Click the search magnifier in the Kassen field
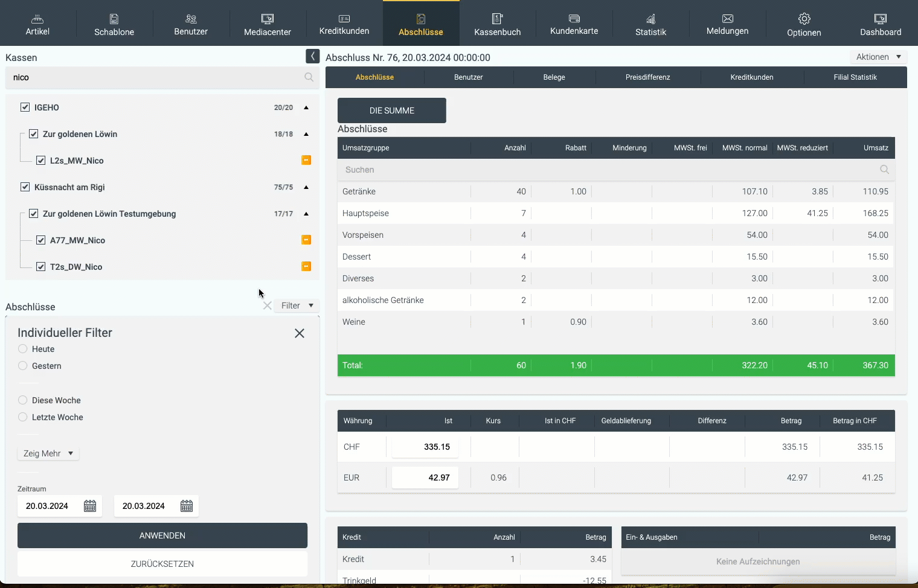The image size is (918, 588). pos(309,77)
